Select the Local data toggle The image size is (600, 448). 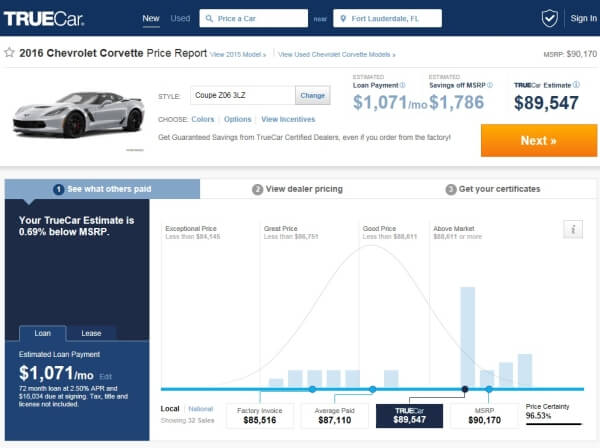170,409
